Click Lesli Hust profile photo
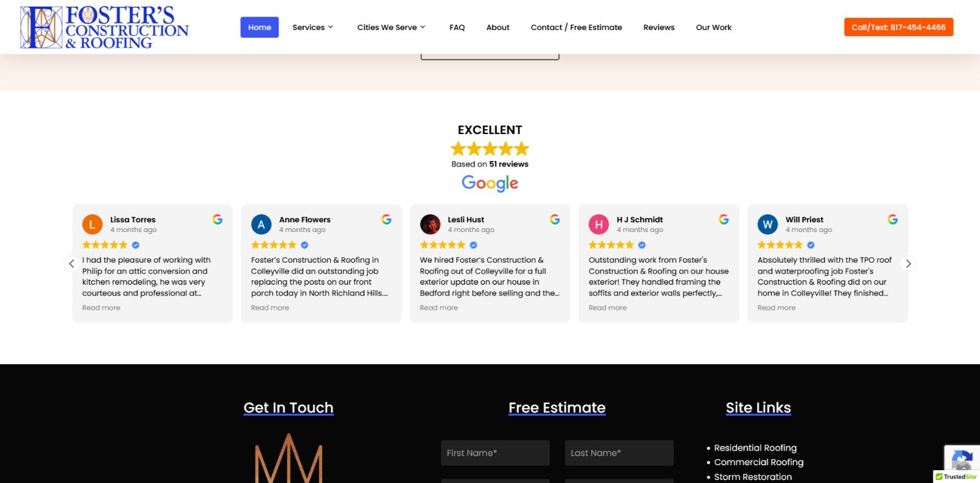This screenshot has width=980, height=483. coord(430,225)
